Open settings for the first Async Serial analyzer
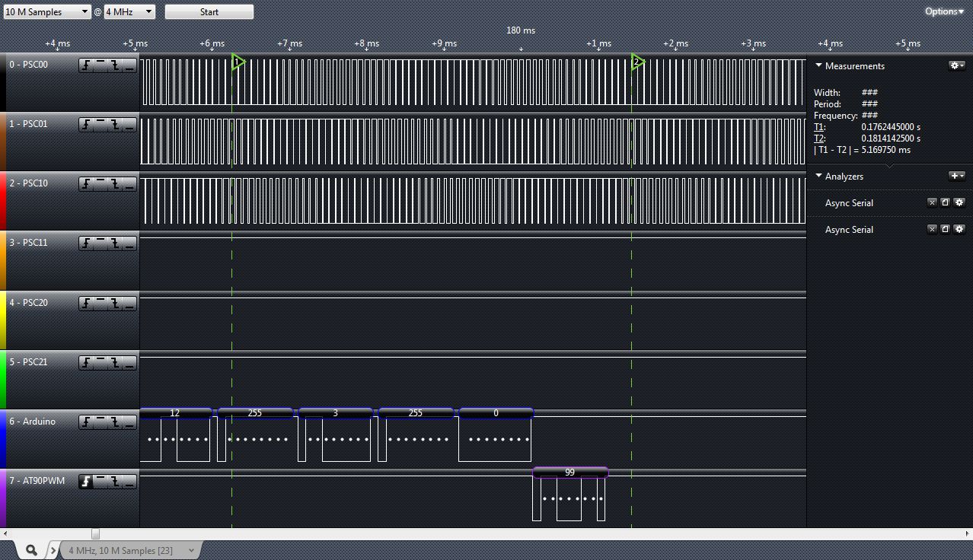973x560 pixels. (959, 202)
